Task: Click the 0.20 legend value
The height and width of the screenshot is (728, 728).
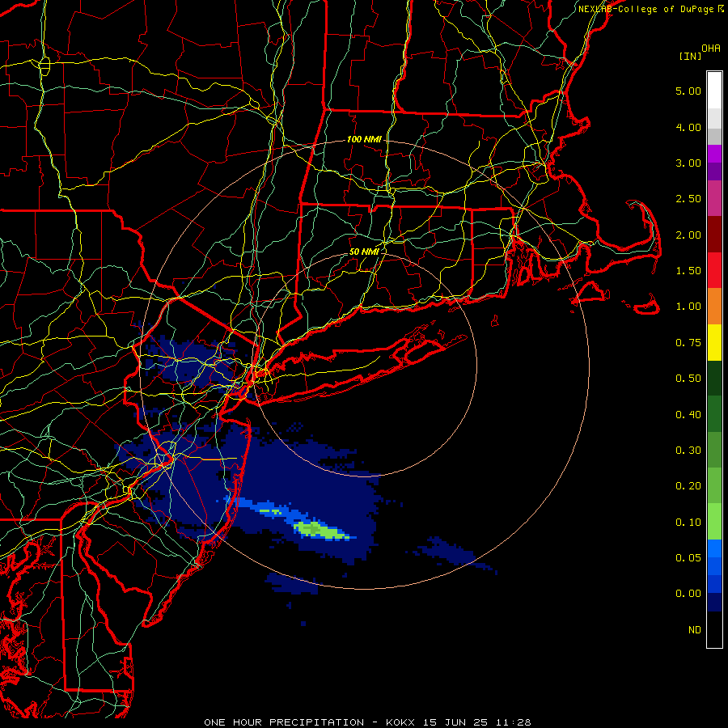Action: [688, 486]
